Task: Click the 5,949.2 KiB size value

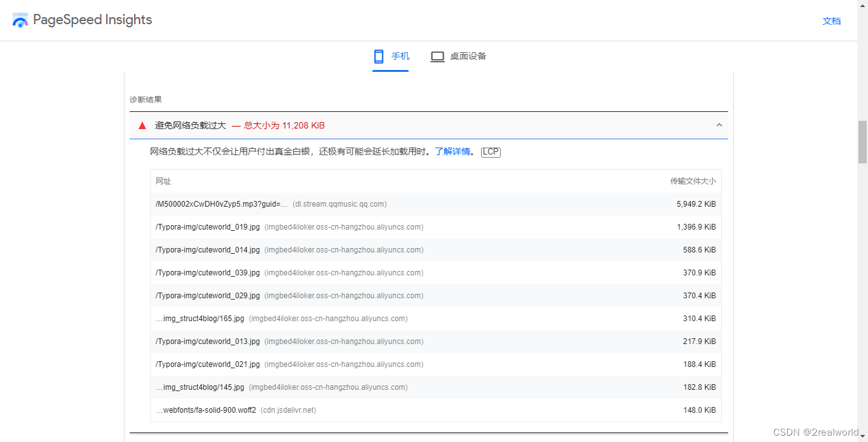Action: 696,204
